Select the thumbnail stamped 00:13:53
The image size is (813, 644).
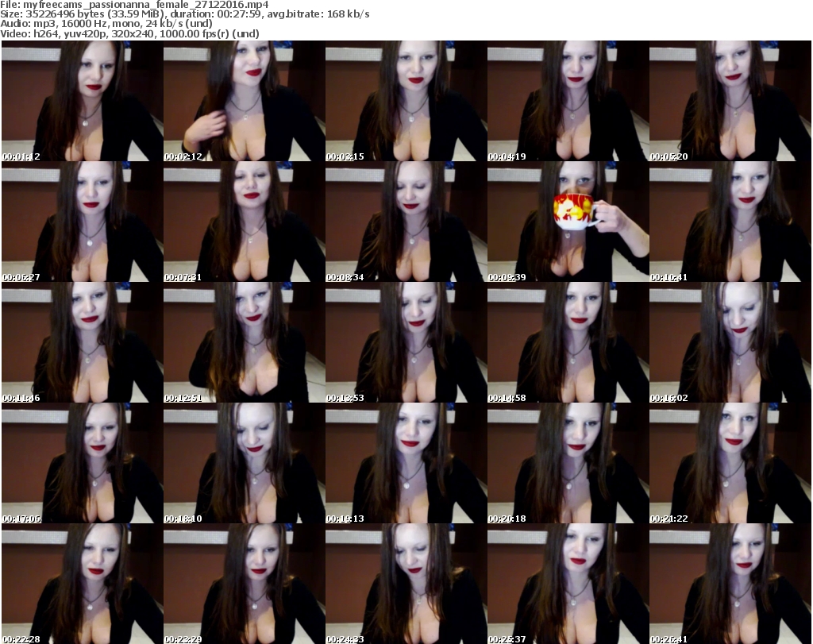point(406,342)
